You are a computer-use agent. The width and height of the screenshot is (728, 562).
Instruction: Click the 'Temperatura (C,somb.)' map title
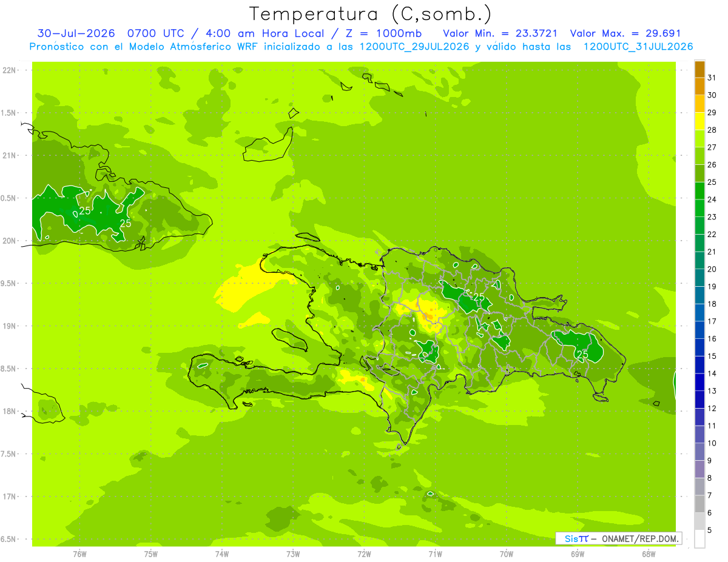370,15
